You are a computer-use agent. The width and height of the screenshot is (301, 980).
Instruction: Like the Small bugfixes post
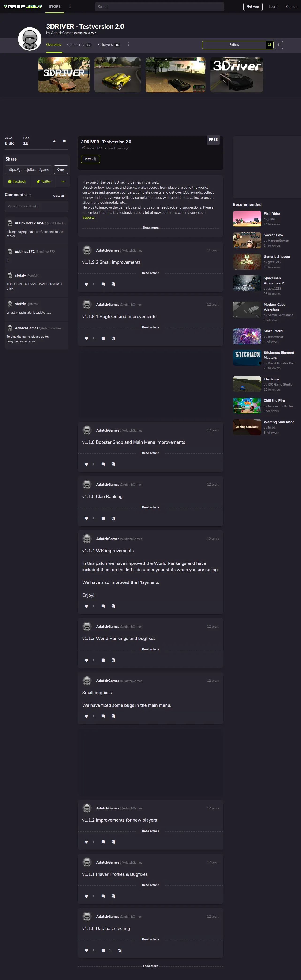pos(86,716)
